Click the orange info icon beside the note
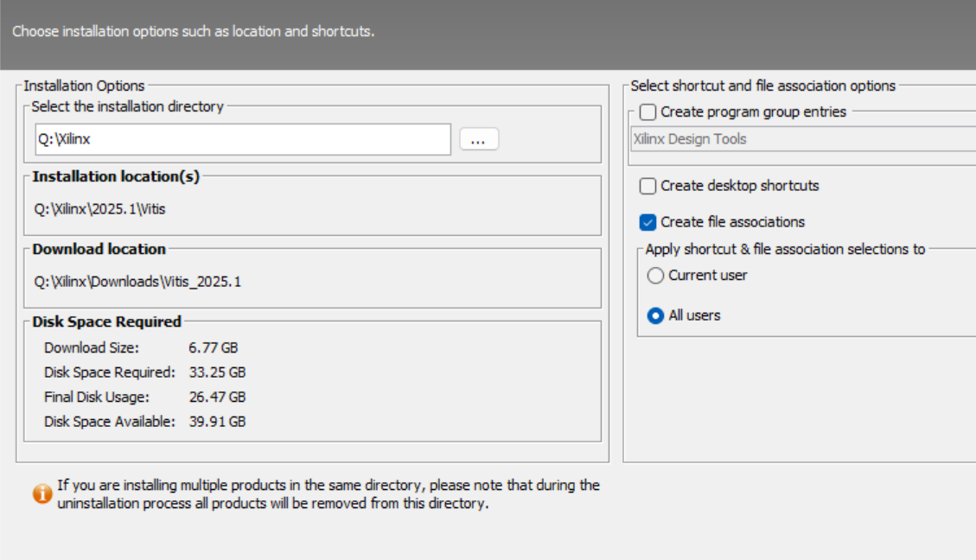 42,493
